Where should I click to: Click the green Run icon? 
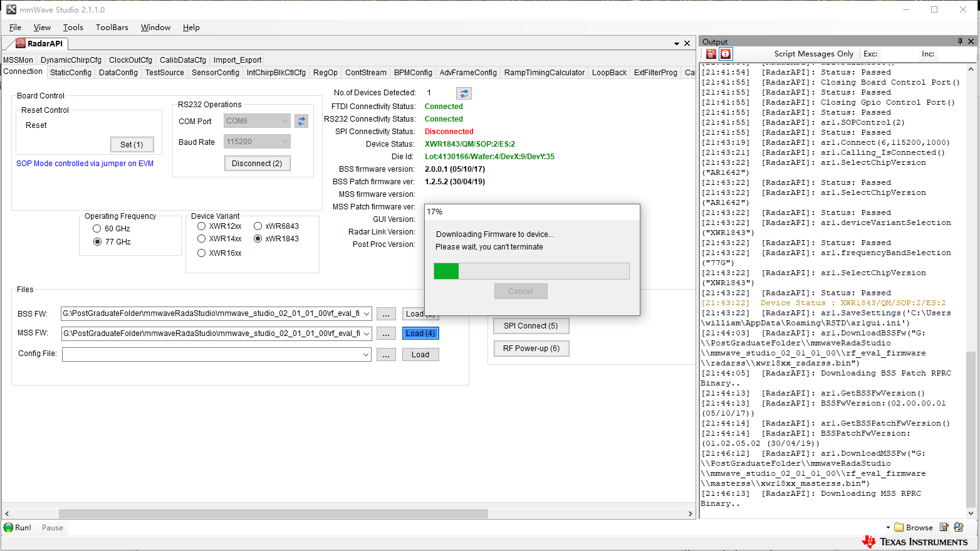(x=8, y=528)
